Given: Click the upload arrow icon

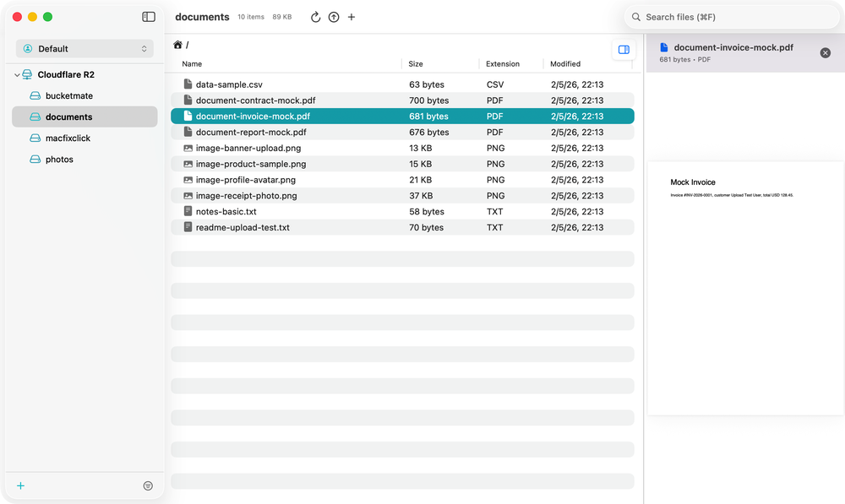Looking at the screenshot, I should click(334, 17).
